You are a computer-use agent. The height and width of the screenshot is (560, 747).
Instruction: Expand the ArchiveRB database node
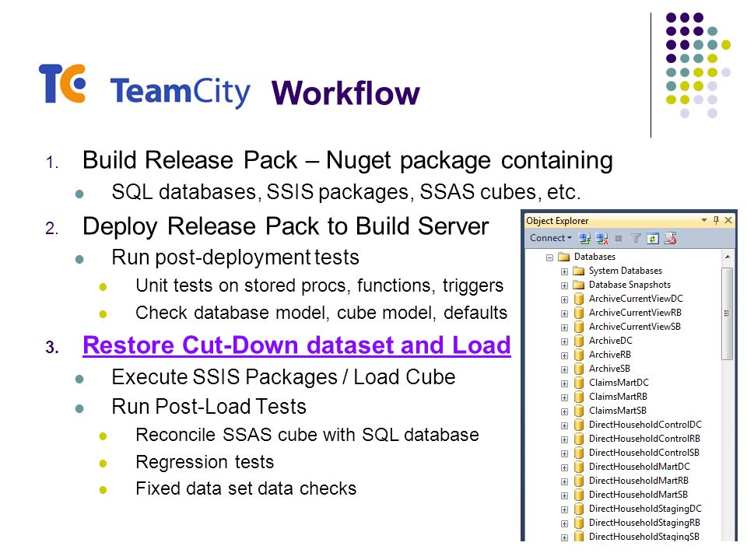(x=565, y=355)
